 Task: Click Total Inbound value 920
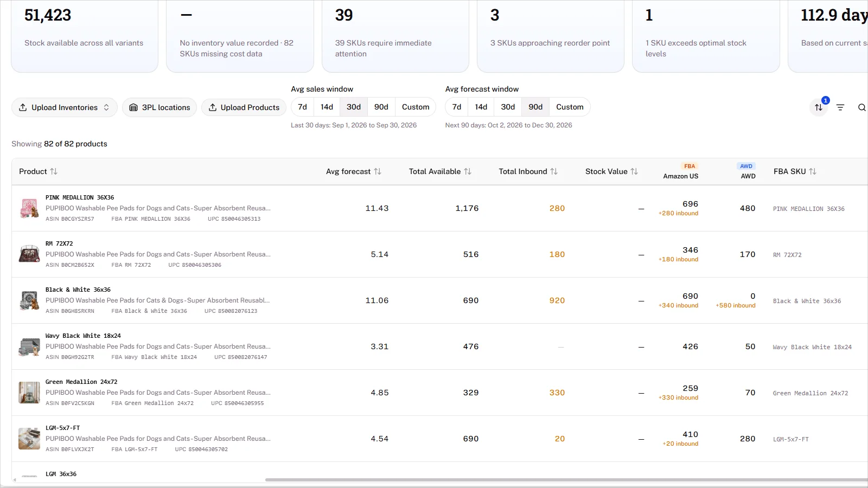click(x=557, y=300)
